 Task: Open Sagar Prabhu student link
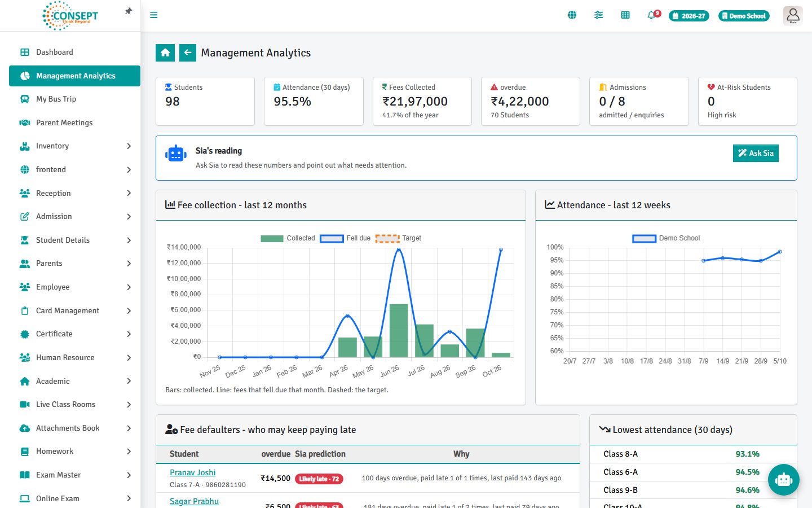(x=195, y=501)
